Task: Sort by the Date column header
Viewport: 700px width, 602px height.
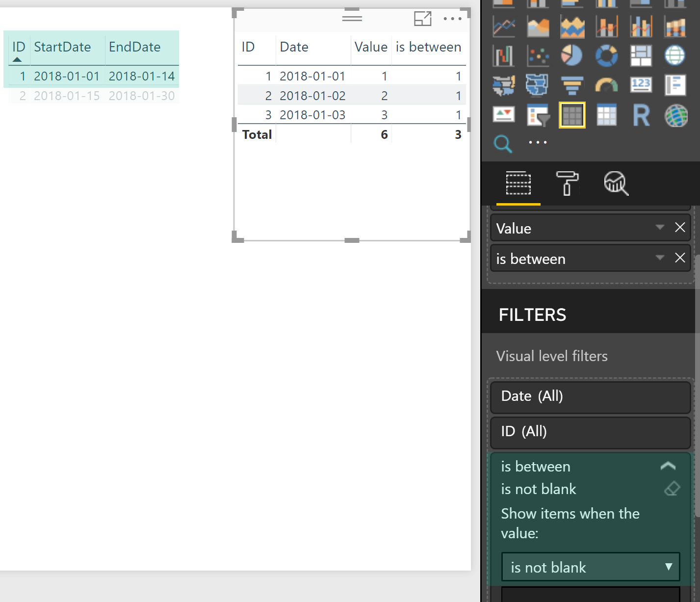Action: pos(294,47)
